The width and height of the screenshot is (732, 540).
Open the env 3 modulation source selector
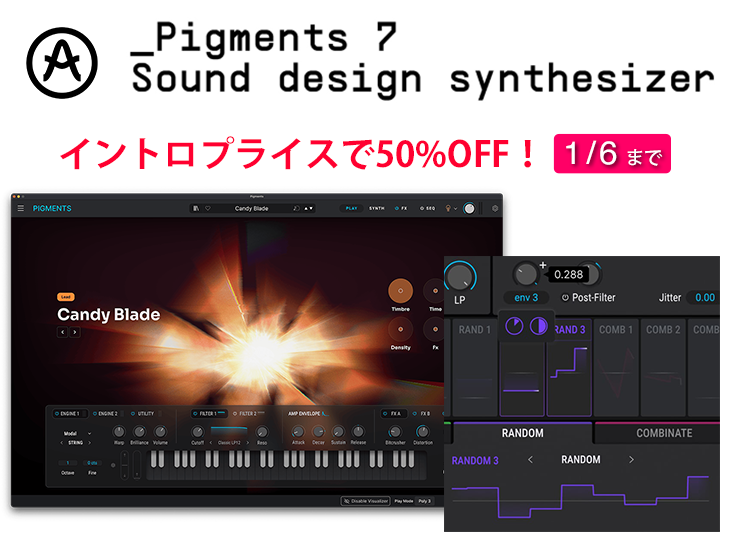coord(526,298)
